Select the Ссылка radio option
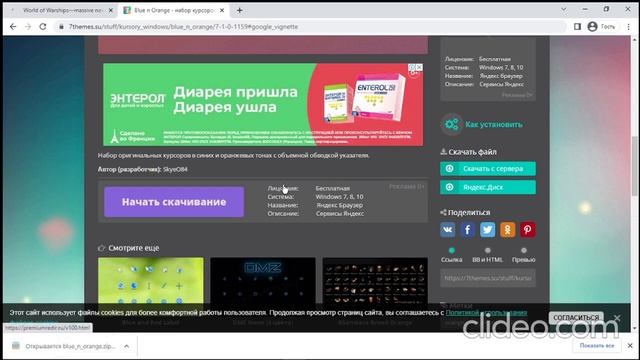Screen dimensions: 640x360 tap(451, 250)
